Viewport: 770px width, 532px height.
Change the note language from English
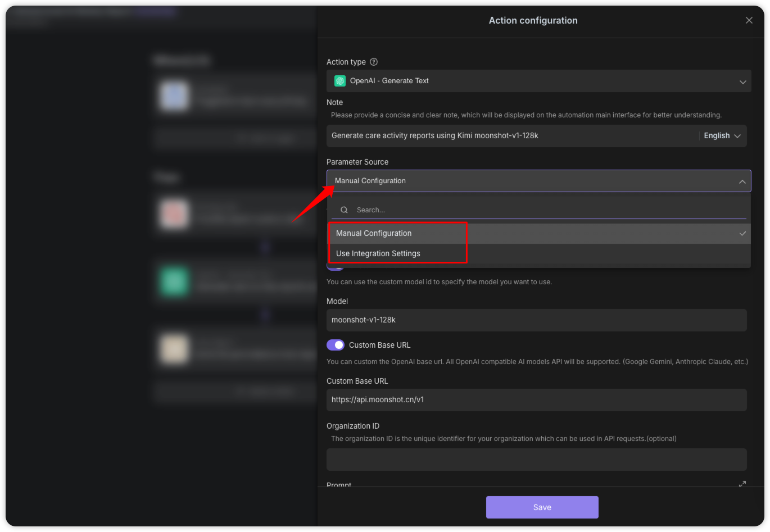point(722,136)
